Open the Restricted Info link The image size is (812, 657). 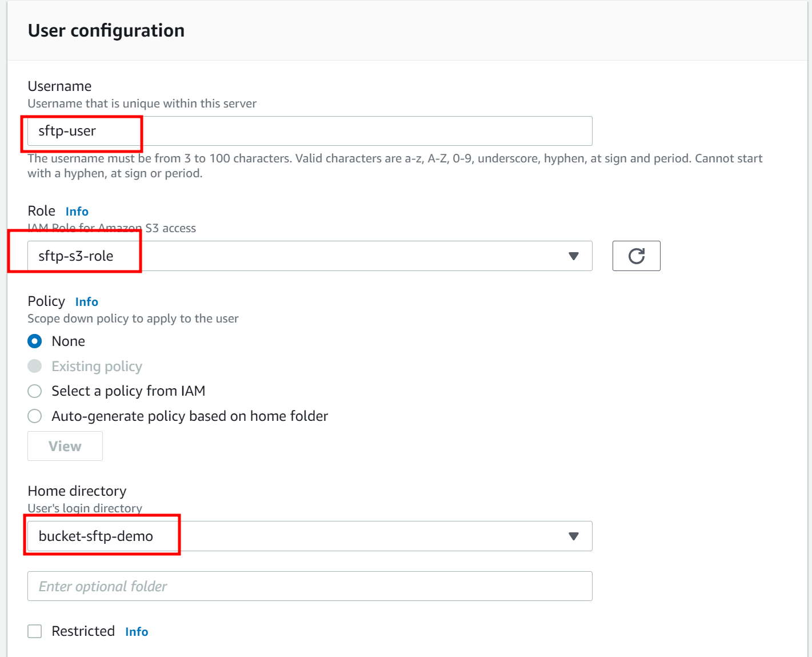[137, 632]
